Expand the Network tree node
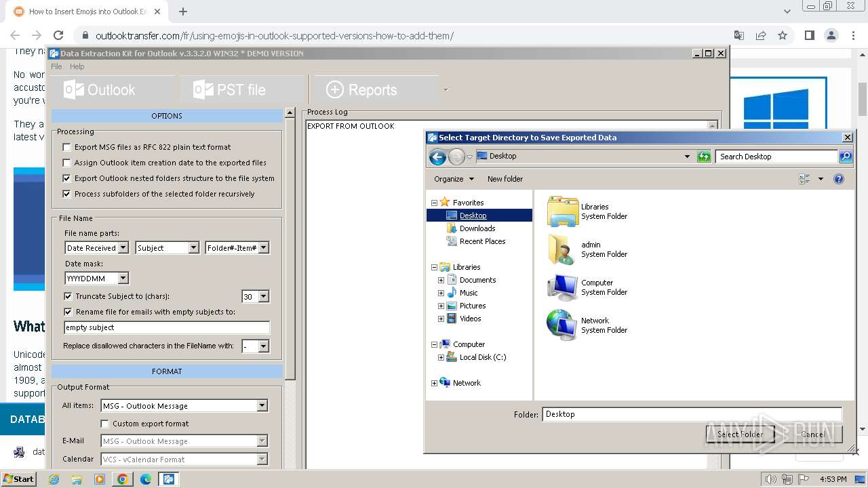The image size is (868, 488). point(434,383)
